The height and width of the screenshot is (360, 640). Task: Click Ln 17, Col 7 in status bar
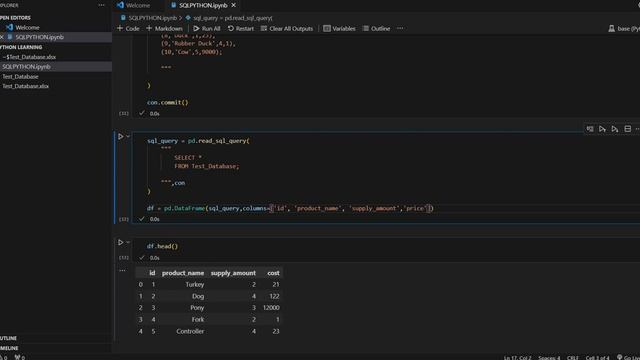click(x=517, y=358)
